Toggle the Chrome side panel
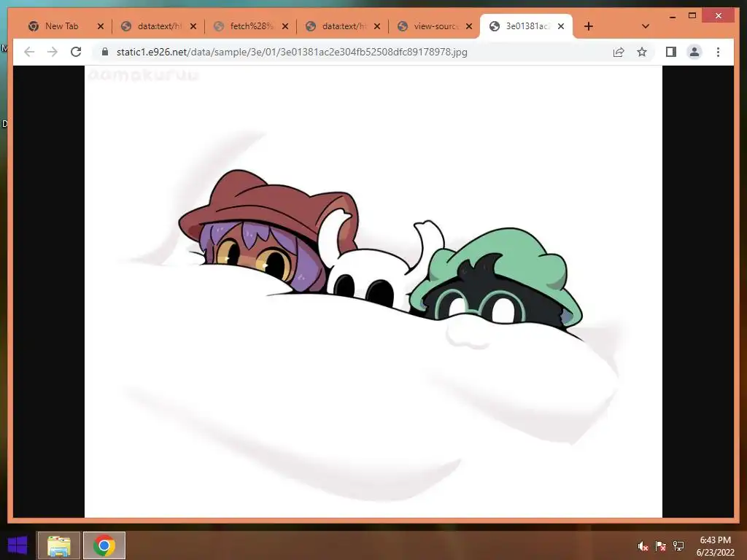 click(x=671, y=52)
